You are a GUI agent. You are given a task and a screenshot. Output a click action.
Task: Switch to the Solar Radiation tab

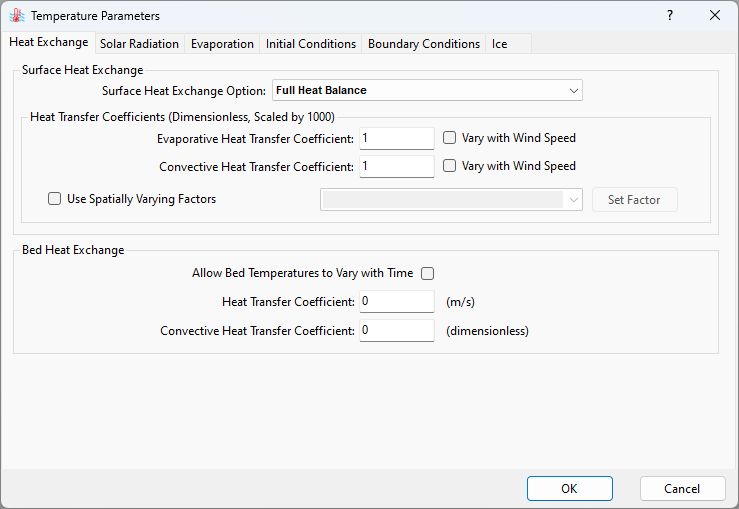tap(139, 44)
